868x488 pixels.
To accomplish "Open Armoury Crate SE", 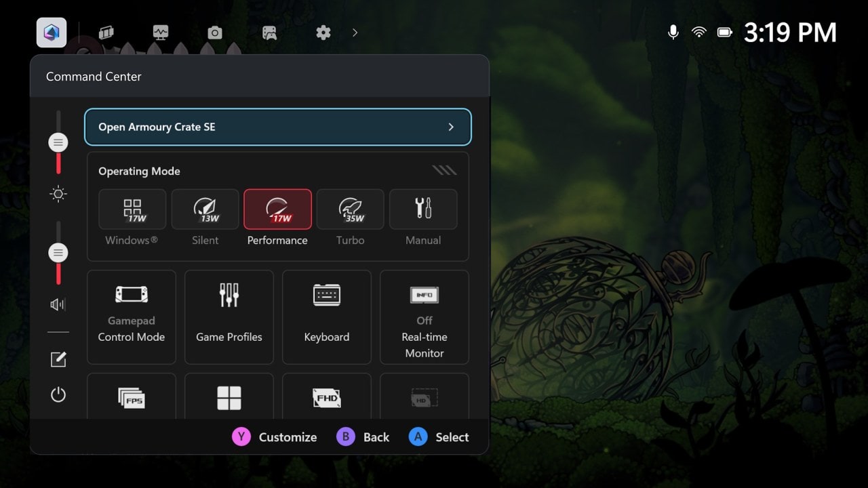I will 277,127.
